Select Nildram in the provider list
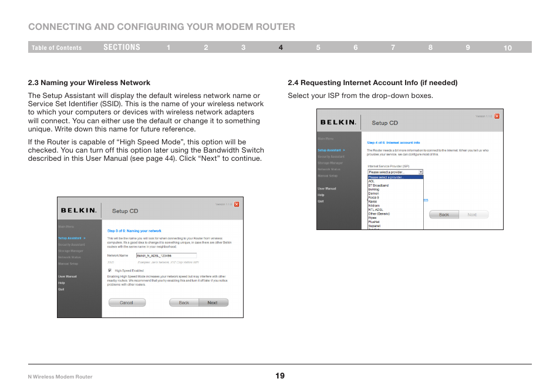The height and width of the screenshot is (392, 560). coord(374,205)
